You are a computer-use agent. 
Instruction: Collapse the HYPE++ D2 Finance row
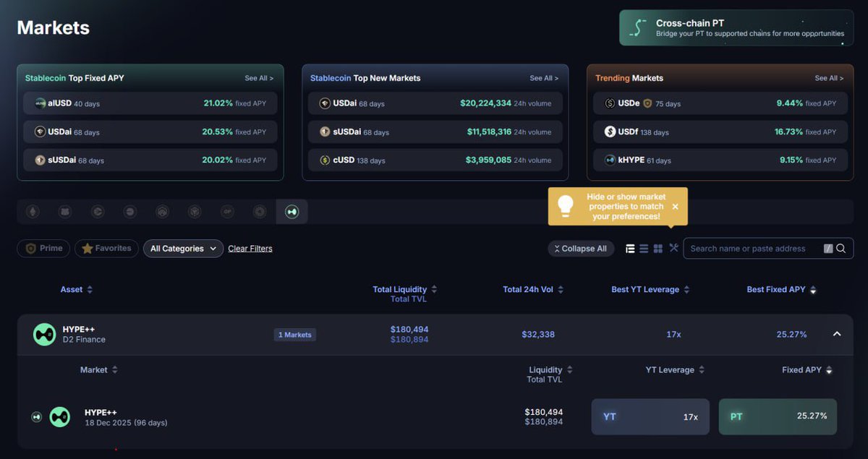tap(836, 334)
